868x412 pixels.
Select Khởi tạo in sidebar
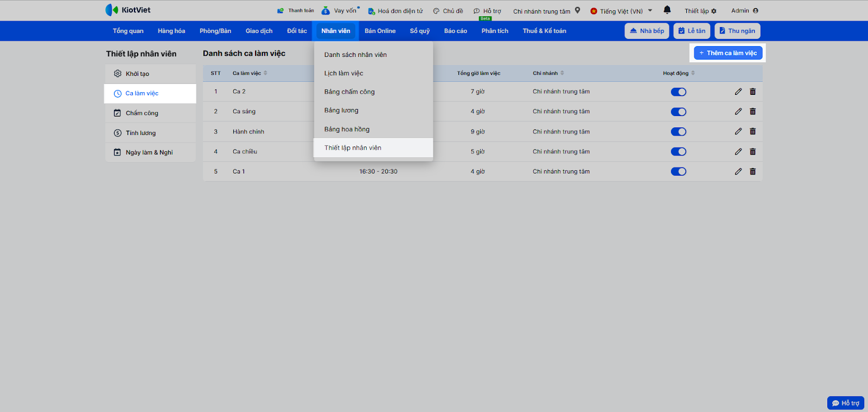[x=150, y=74]
